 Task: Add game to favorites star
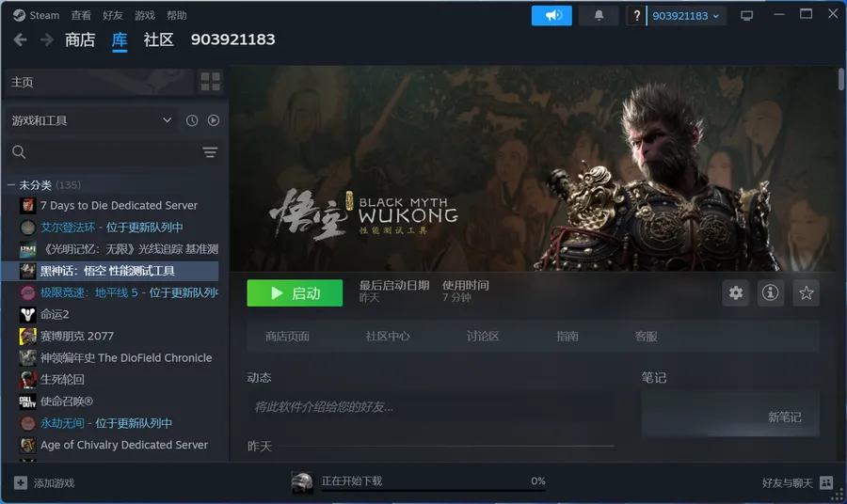(806, 293)
